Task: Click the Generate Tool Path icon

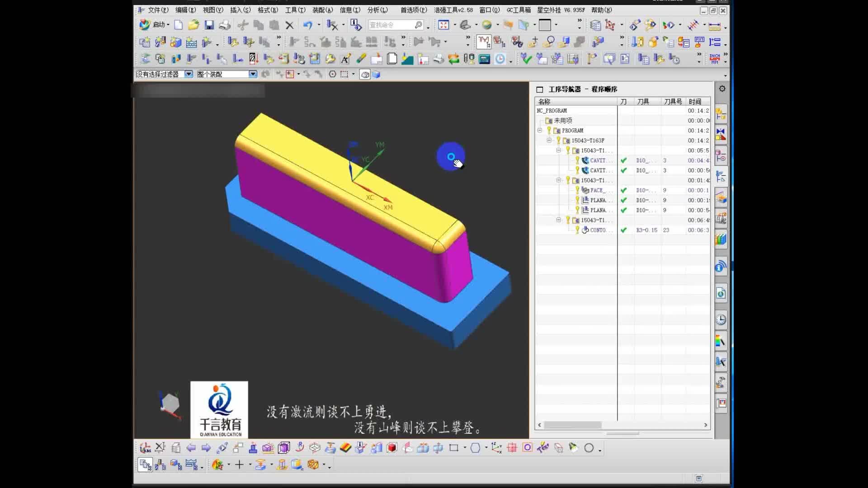Action: coord(294,42)
